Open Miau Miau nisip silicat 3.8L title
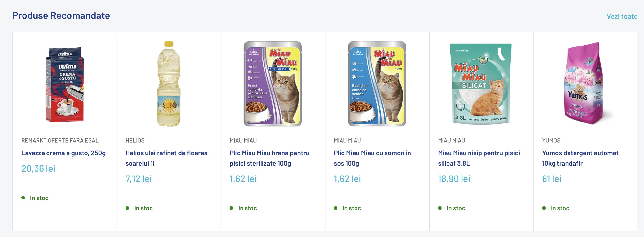This screenshot has width=644, height=237. coord(479,158)
